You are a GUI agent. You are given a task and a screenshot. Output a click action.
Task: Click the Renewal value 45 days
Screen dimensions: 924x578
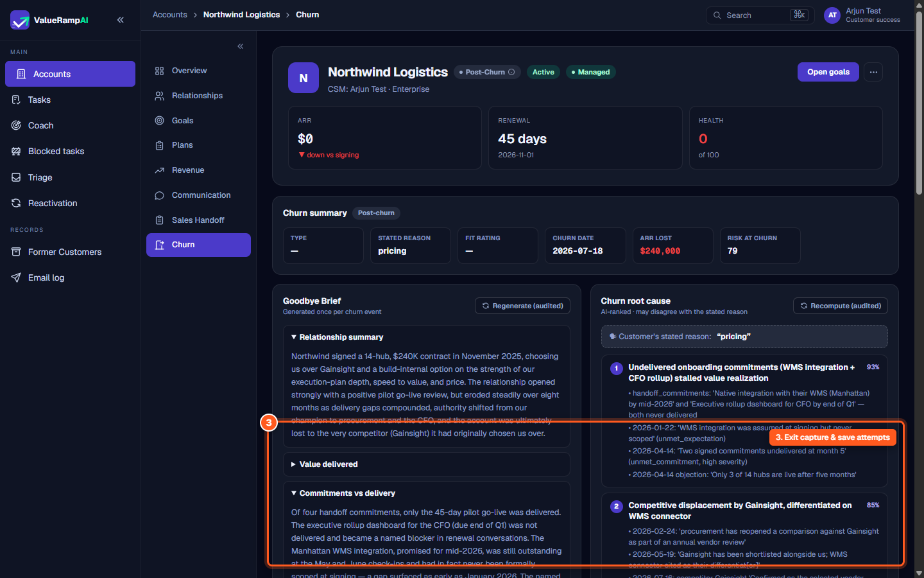[522, 139]
